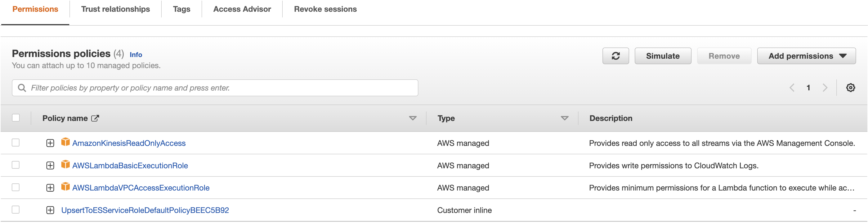Switch to the Trust relationships tab
The height and width of the screenshot is (223, 868).
point(115,9)
